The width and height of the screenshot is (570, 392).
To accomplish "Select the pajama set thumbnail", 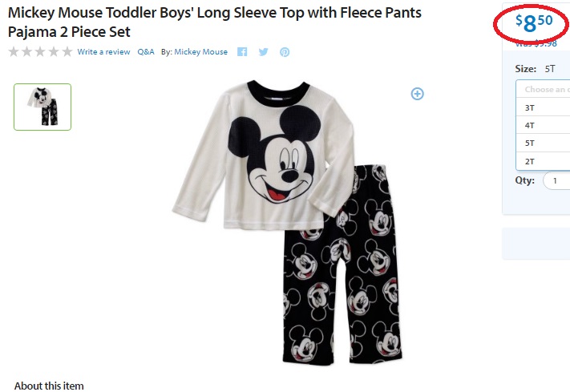I will (42, 107).
